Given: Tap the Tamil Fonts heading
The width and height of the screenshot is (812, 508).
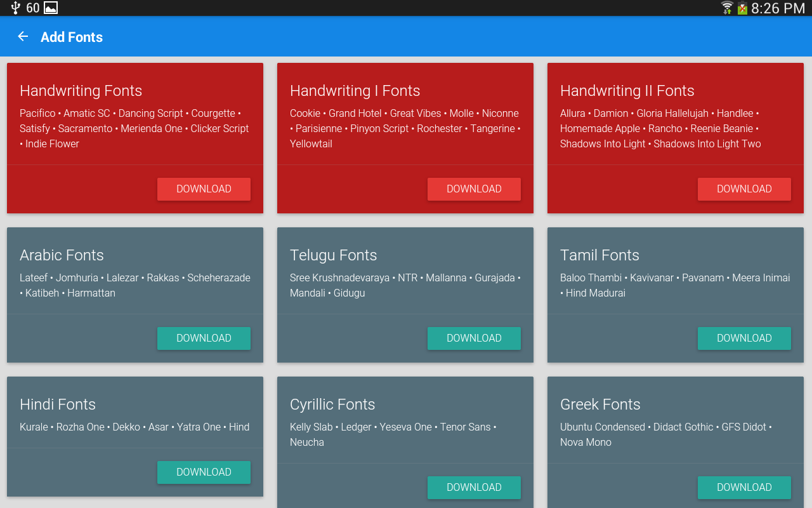Looking at the screenshot, I should (x=599, y=255).
